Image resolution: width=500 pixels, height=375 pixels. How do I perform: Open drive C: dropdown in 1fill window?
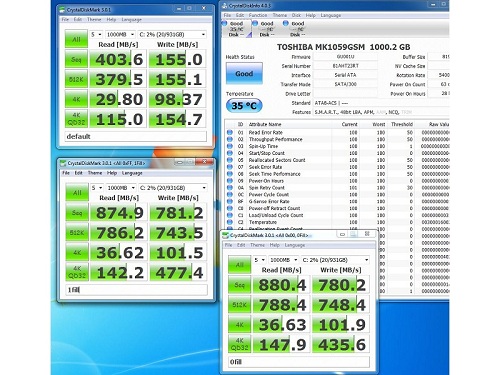pyautogui.click(x=173, y=188)
